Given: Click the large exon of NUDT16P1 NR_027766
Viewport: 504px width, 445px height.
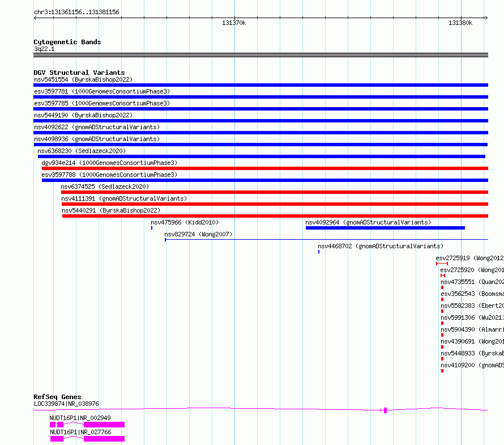Looking at the screenshot, I should click(104, 439).
